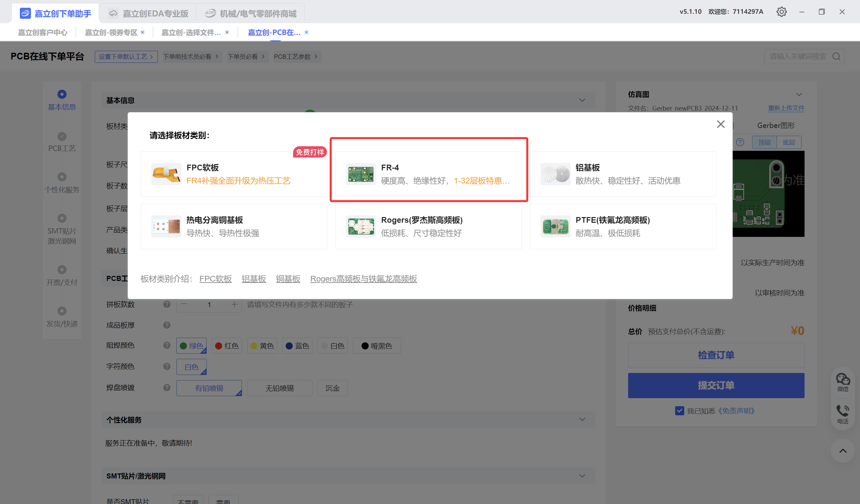Select 绿色 solder mask color
The image size is (860, 504).
click(192, 346)
